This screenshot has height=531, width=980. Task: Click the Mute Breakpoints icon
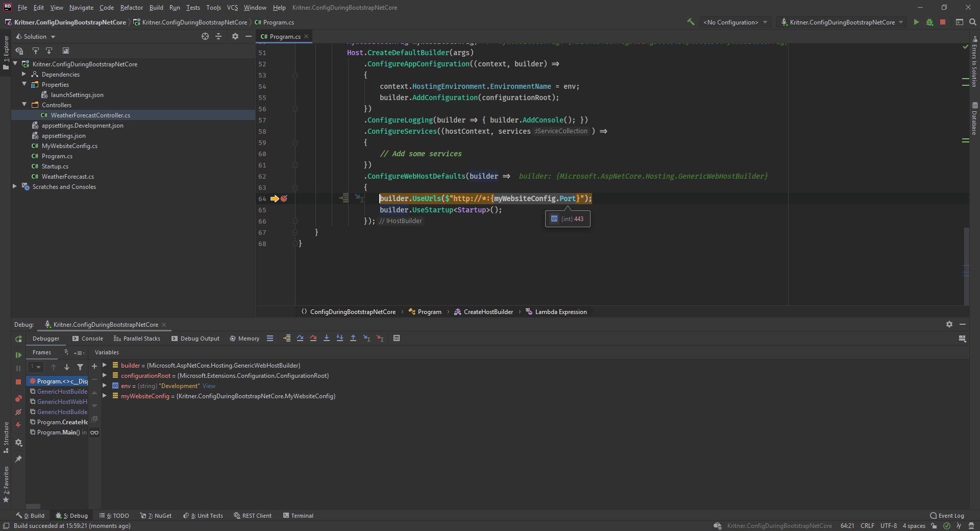pyautogui.click(x=18, y=412)
